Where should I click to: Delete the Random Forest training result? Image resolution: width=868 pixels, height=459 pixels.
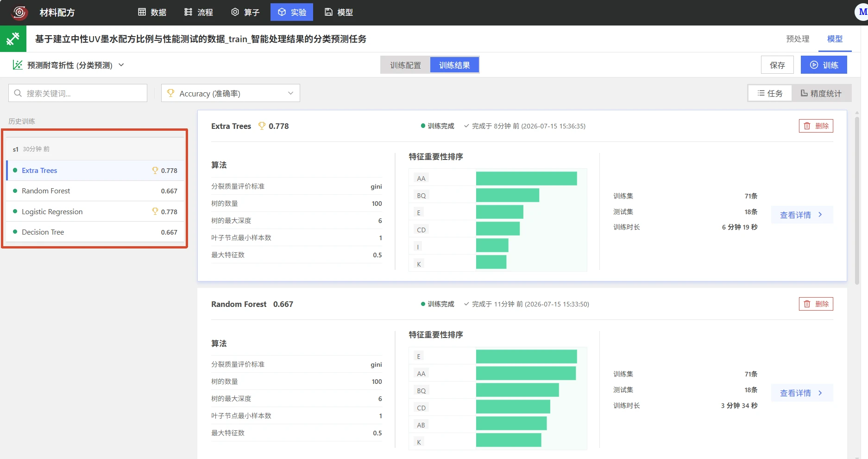(x=816, y=304)
